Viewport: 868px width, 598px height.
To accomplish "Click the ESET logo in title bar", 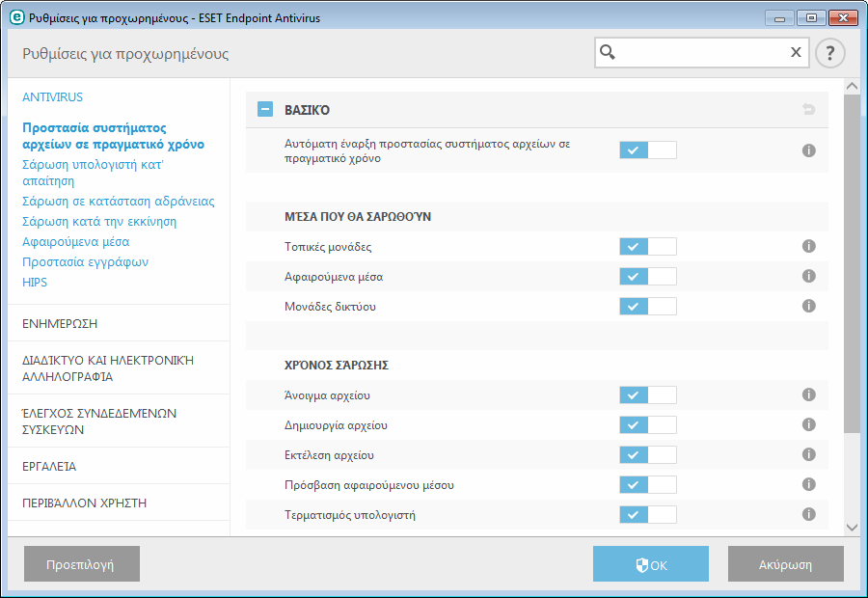I will (x=17, y=17).
